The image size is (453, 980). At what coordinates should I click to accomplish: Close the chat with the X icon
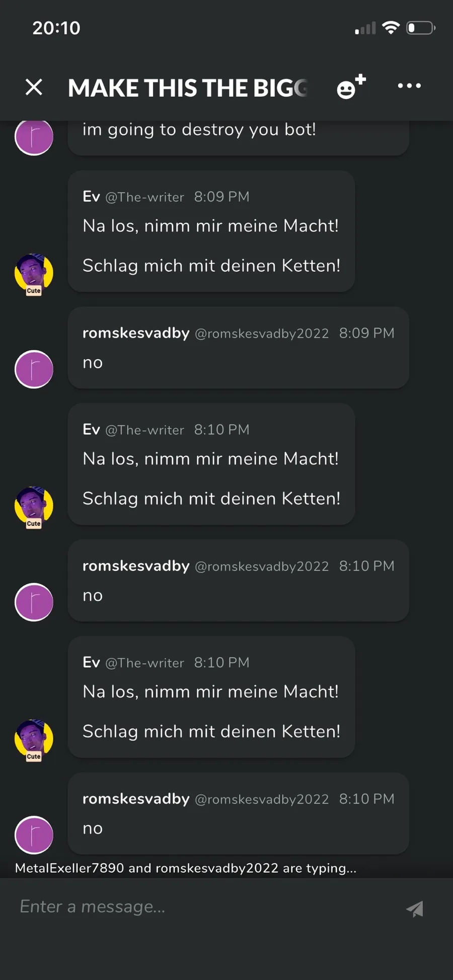[34, 87]
